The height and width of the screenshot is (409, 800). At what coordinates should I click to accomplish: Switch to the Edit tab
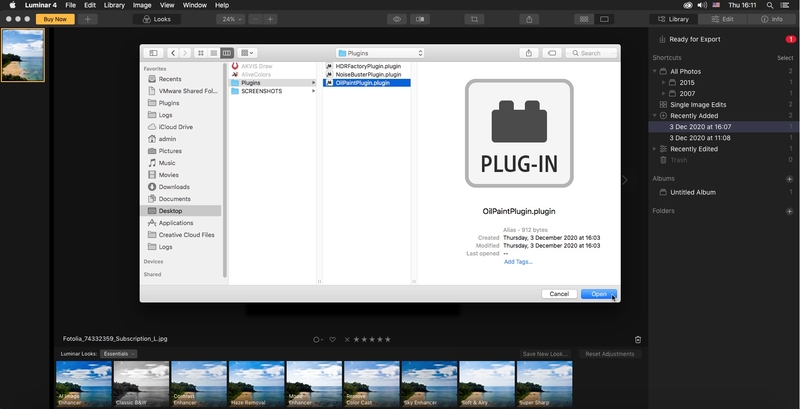coord(722,19)
